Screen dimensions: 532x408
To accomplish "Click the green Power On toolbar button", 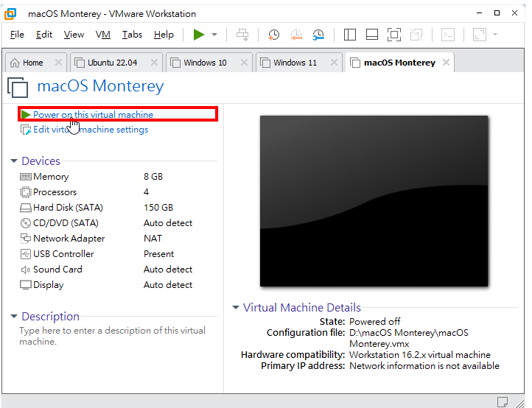I will click(x=199, y=35).
